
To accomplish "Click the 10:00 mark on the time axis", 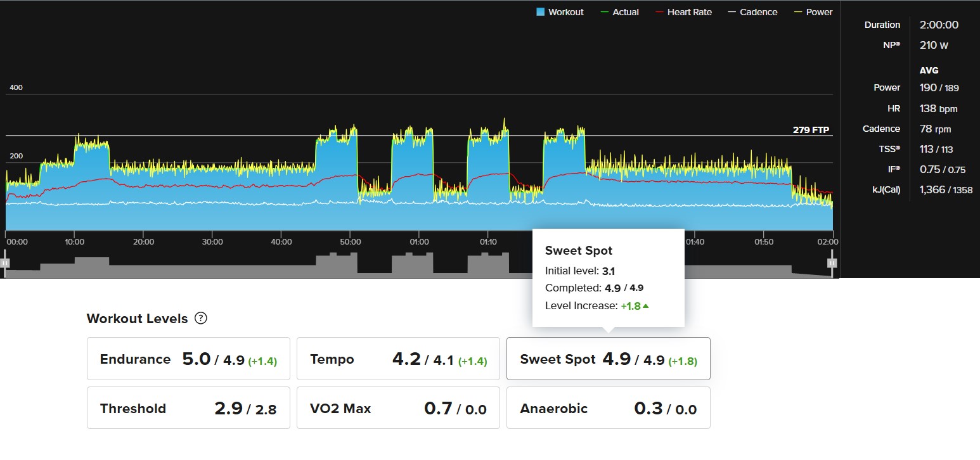I will 75,241.
